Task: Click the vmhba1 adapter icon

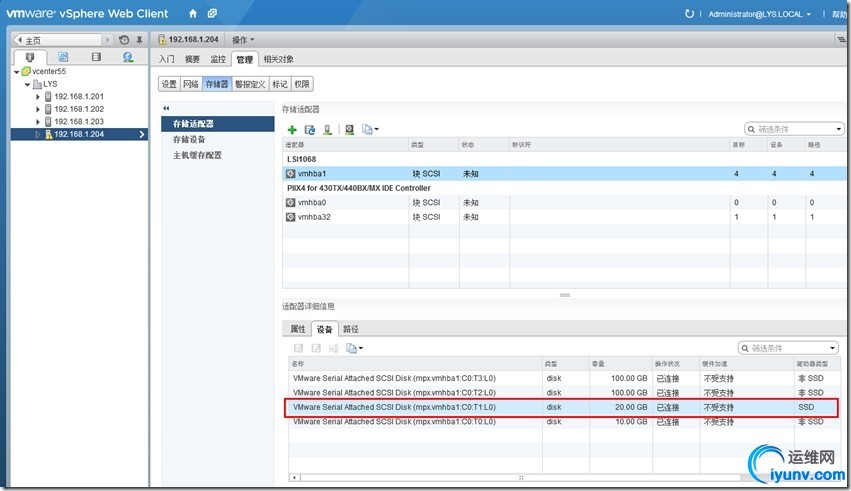Action: [290, 174]
